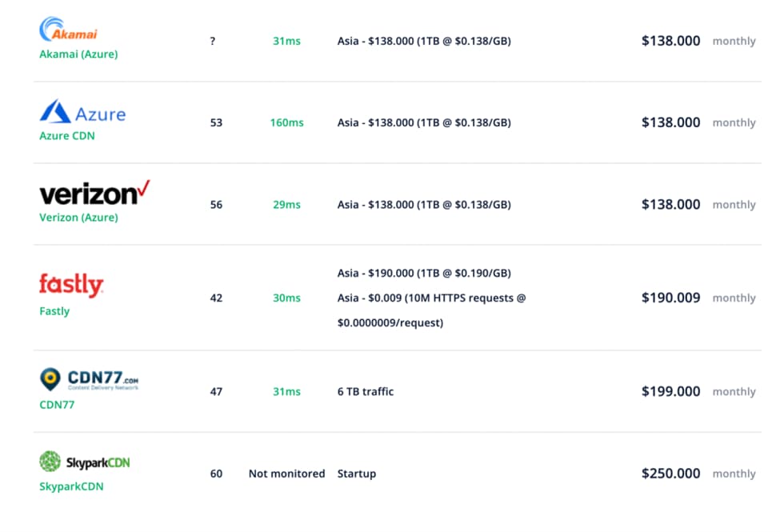This screenshot has height=532, width=780.
Task: Click Azure CDN's 160ms latency value
Action: coord(286,122)
